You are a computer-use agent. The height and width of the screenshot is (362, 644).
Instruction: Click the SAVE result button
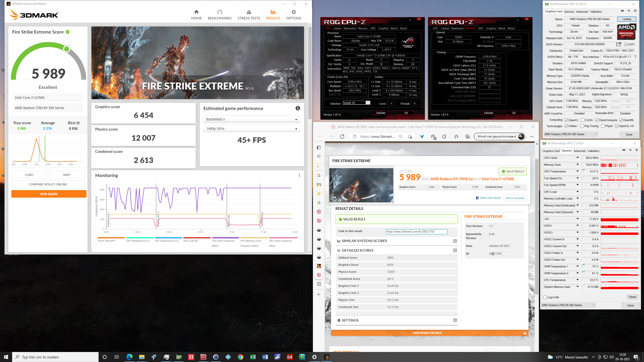tap(67, 175)
